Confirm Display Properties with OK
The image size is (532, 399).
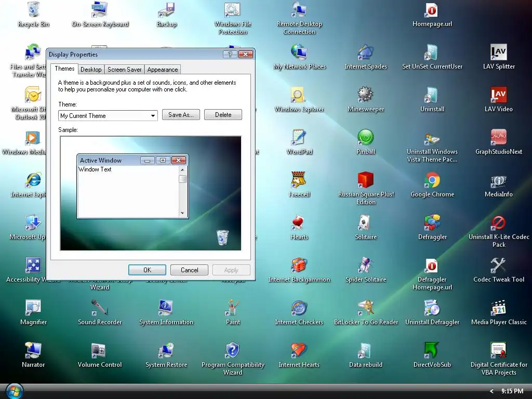[147, 270]
